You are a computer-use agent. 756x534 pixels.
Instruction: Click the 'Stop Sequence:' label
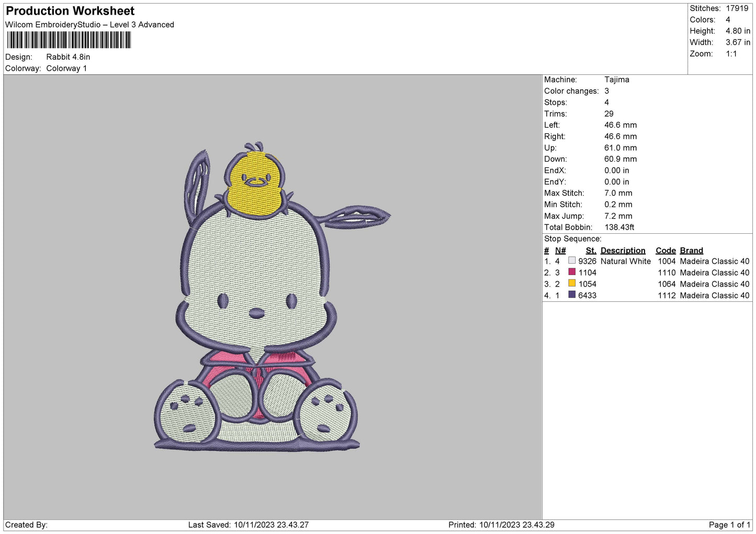coord(573,239)
